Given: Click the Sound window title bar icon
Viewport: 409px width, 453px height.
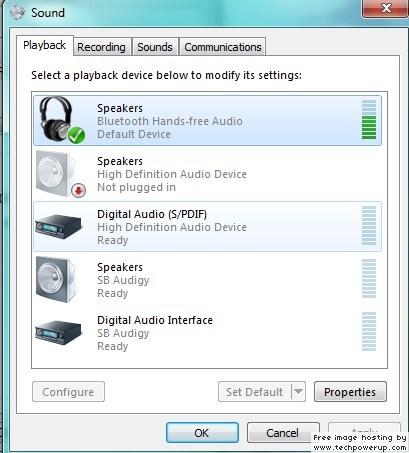Looking at the screenshot, I should (17, 13).
